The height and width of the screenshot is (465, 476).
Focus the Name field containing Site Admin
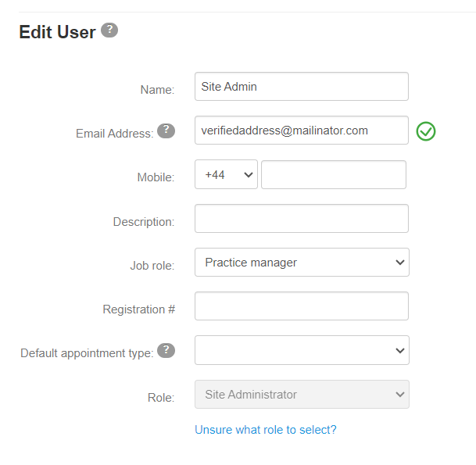(302, 87)
